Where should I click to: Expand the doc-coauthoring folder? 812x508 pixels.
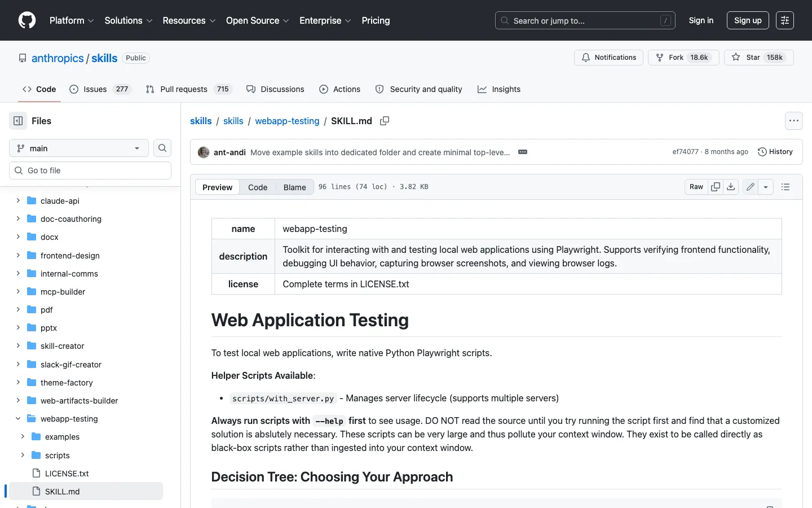click(x=18, y=218)
